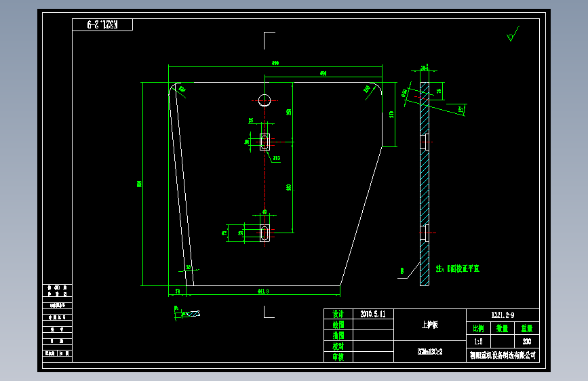
Task: Click the 641.3 bottom dimension text
Action: [263, 291]
